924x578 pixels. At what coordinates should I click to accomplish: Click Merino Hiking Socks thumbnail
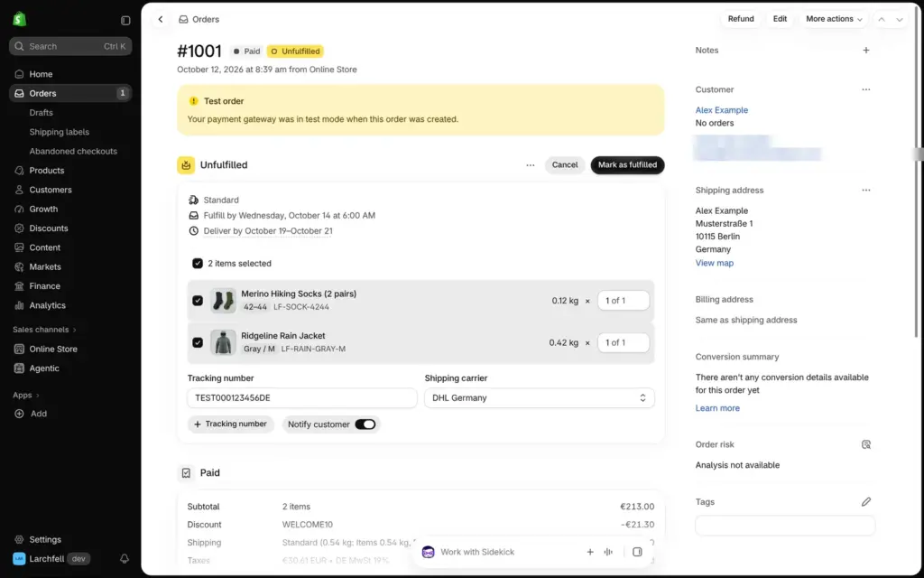(223, 301)
